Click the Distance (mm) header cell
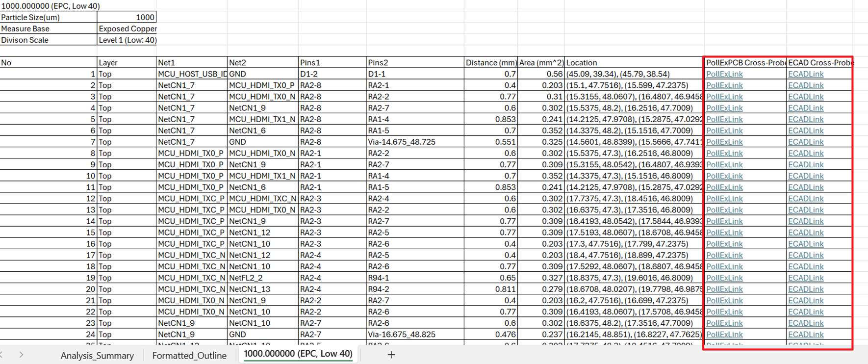868x364 pixels. pyautogui.click(x=491, y=63)
